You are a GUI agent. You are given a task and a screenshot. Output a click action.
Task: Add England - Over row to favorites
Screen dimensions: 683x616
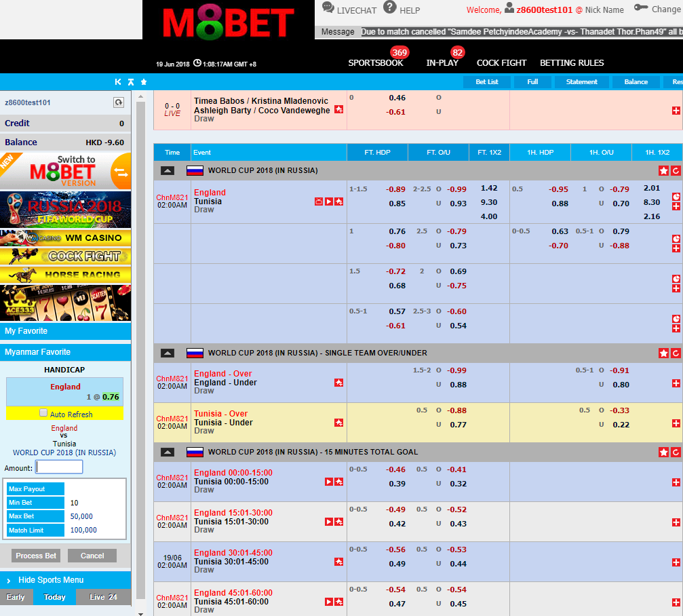[339, 383]
